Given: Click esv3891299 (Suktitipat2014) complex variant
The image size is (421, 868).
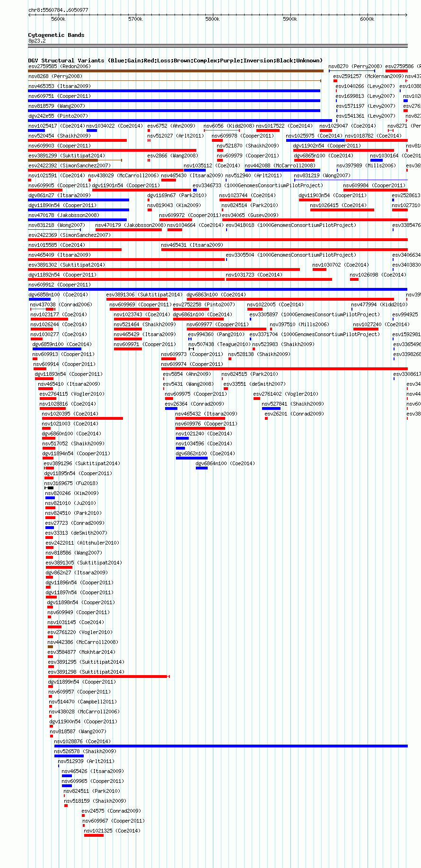Looking at the screenshot, I should (75, 160).
